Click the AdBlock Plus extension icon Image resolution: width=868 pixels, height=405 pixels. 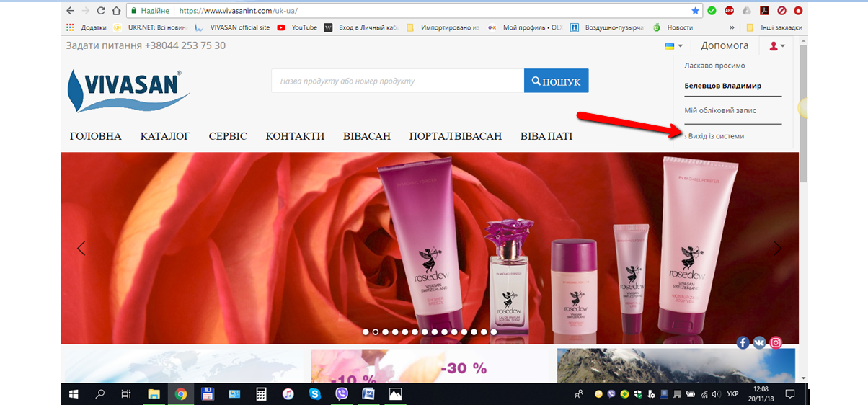[729, 11]
